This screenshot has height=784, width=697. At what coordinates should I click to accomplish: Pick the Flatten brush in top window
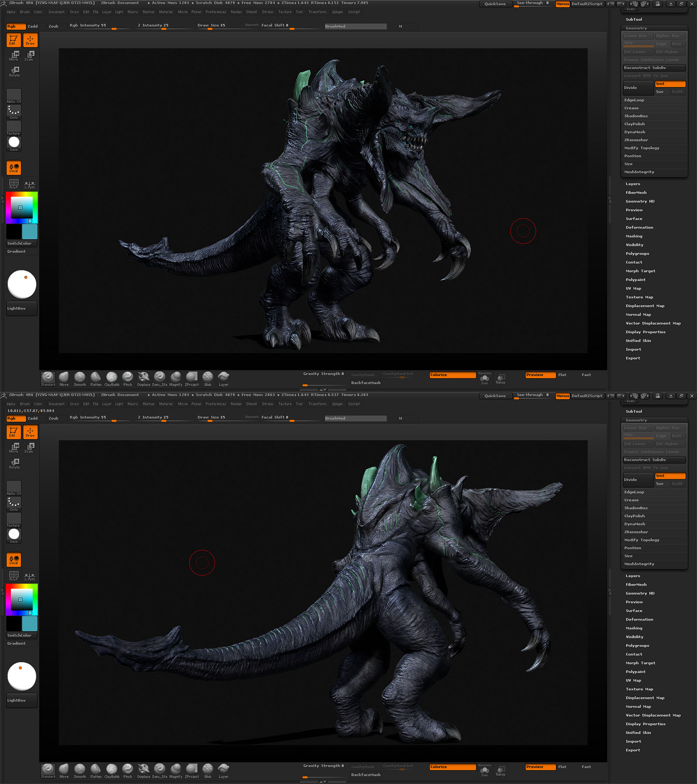(x=96, y=378)
